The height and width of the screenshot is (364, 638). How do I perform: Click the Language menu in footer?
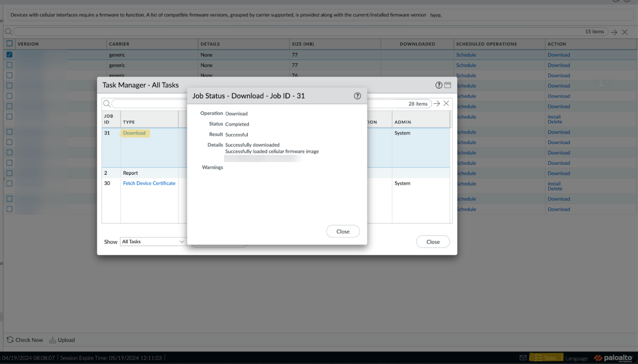577,358
